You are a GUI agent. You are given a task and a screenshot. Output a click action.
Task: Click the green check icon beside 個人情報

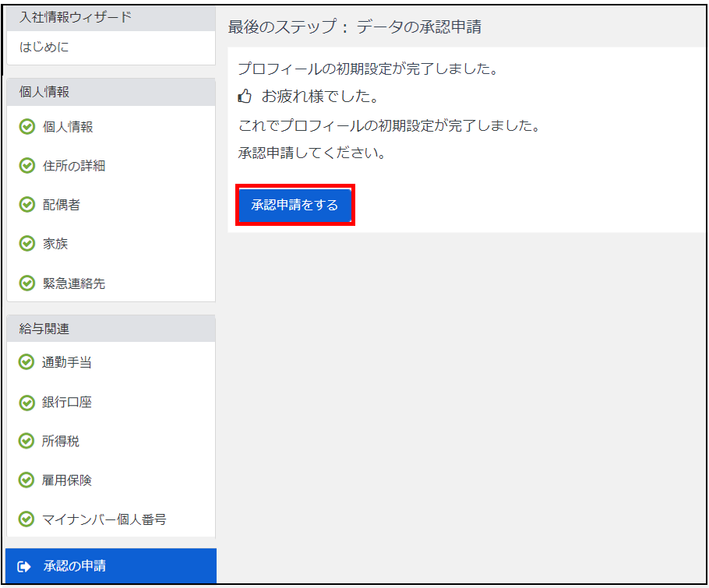(27, 127)
